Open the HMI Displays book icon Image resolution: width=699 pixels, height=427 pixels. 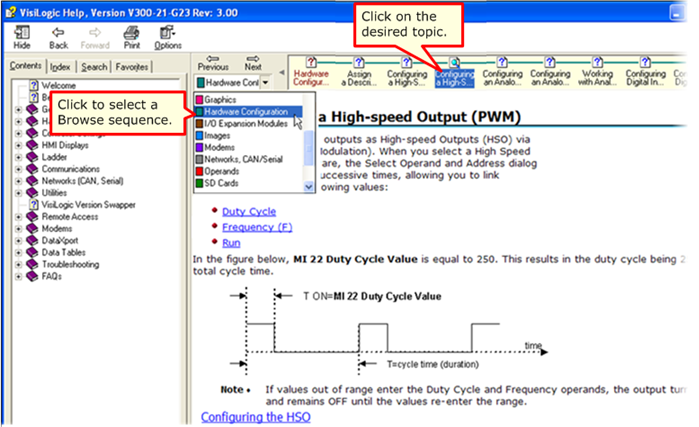tap(32, 145)
